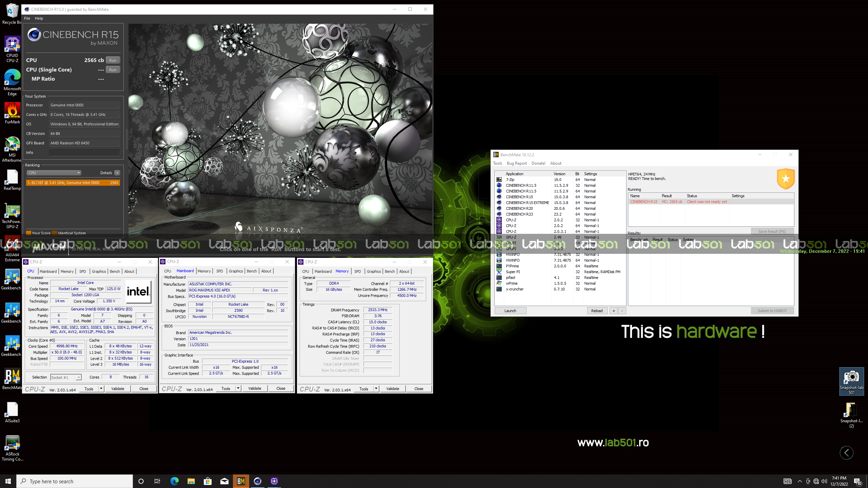This screenshot has width=868, height=488.
Task: Click the circled back arrow on desktop
Action: [846, 452]
